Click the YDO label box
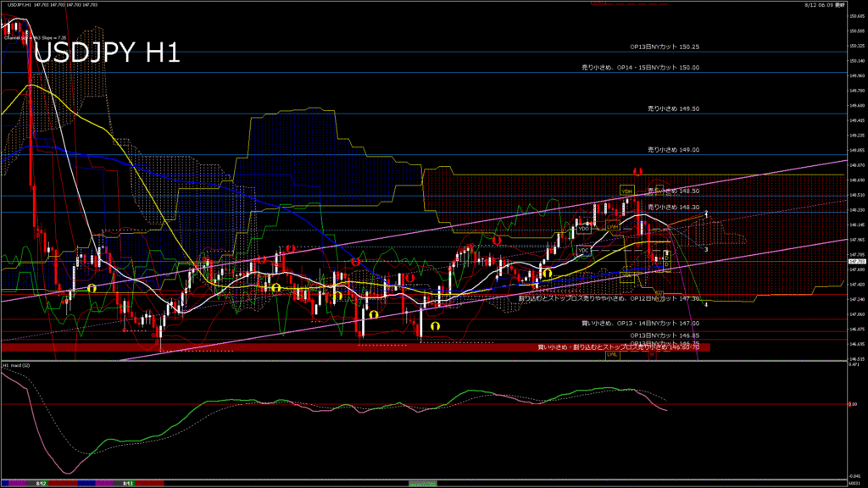This screenshot has height=488, width=868. pos(583,229)
